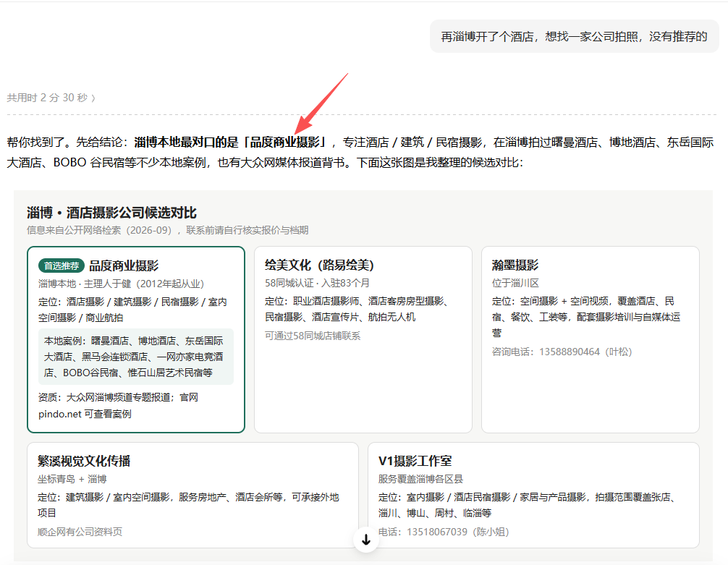Click '定位：建筑摄影 / 室内空间摄影' description
This screenshot has width=728, height=565.
click(x=188, y=505)
